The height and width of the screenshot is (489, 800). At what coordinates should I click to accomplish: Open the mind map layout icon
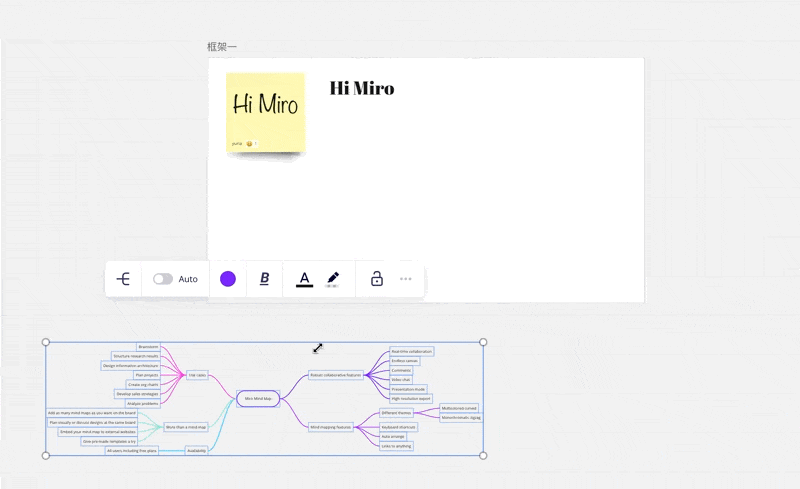tap(123, 279)
